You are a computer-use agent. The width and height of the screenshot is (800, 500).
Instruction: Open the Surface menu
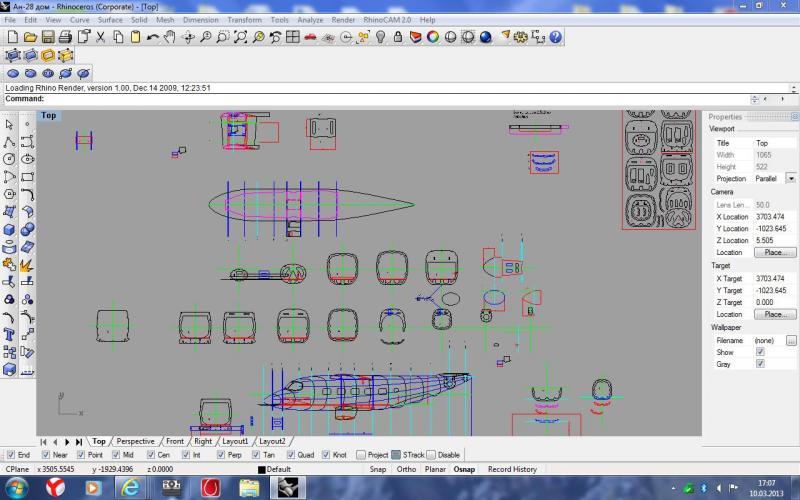point(110,20)
